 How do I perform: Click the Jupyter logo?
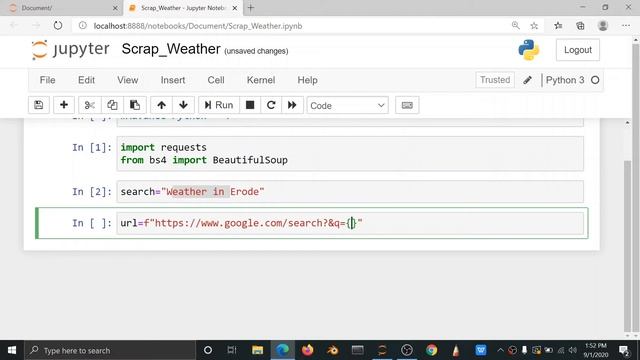tap(71, 50)
